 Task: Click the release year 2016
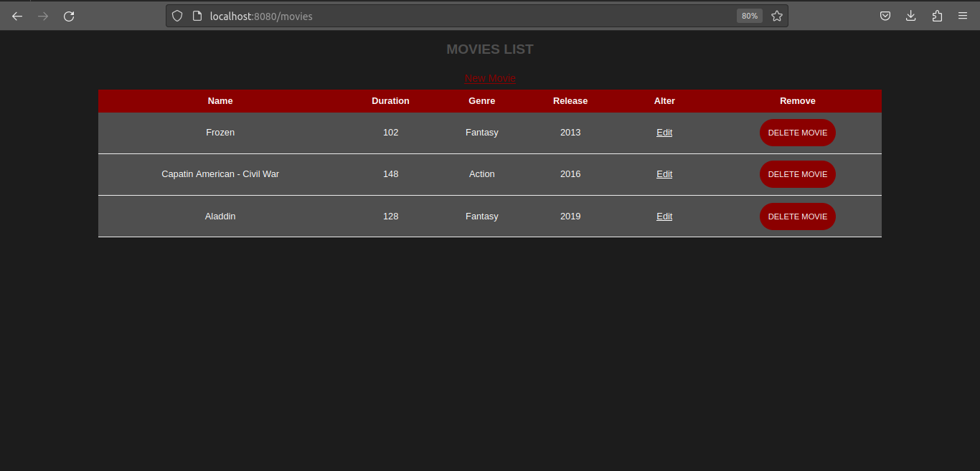coord(570,174)
